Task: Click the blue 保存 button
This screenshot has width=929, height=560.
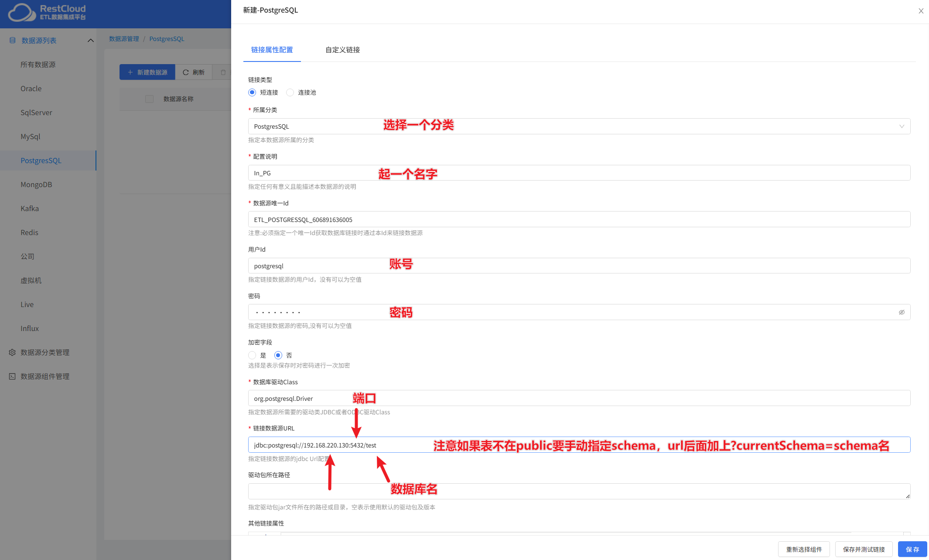Action: [912, 549]
